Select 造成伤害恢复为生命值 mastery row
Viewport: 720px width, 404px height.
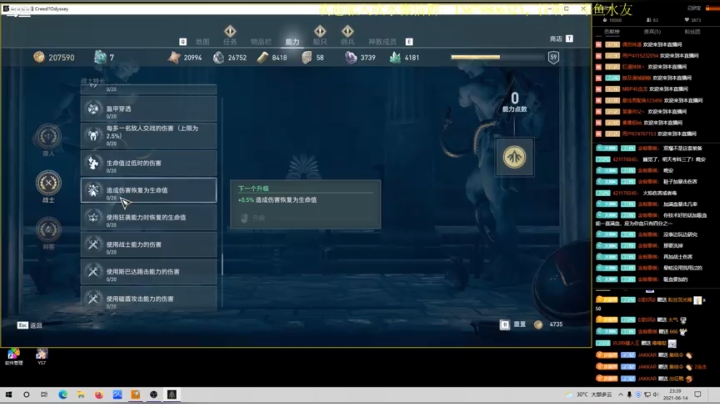[148, 190]
